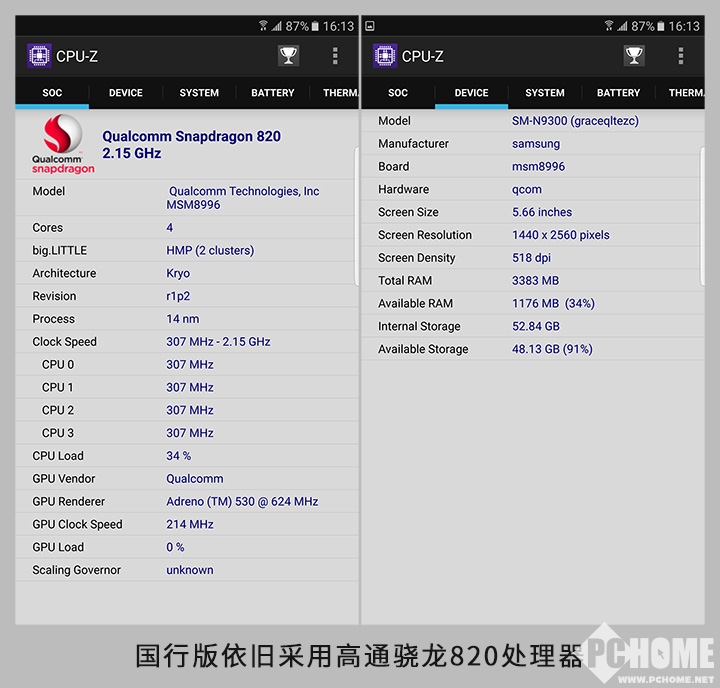Select the GPU Renderer Adreno 530 row
The height and width of the screenshot is (688, 720).
(x=186, y=502)
